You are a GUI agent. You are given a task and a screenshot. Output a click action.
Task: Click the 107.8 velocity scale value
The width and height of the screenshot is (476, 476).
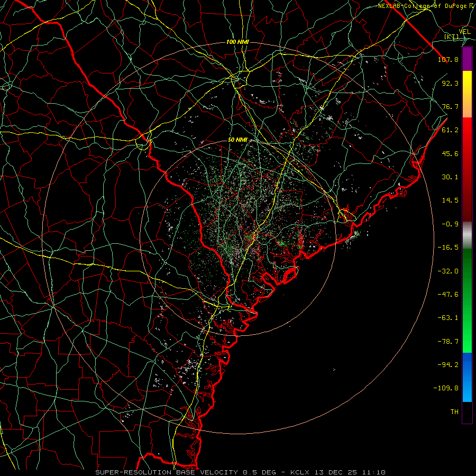(448, 59)
